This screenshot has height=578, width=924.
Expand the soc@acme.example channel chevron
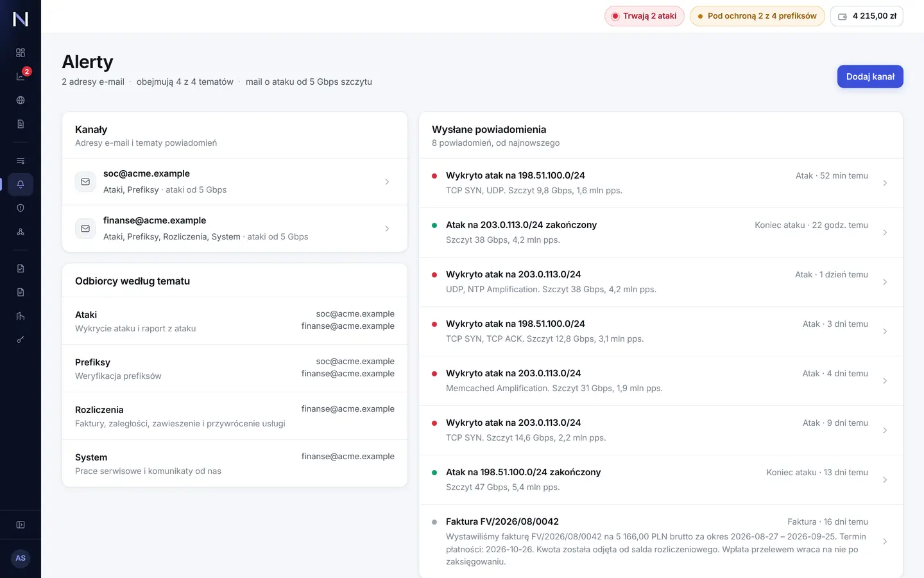tap(387, 182)
